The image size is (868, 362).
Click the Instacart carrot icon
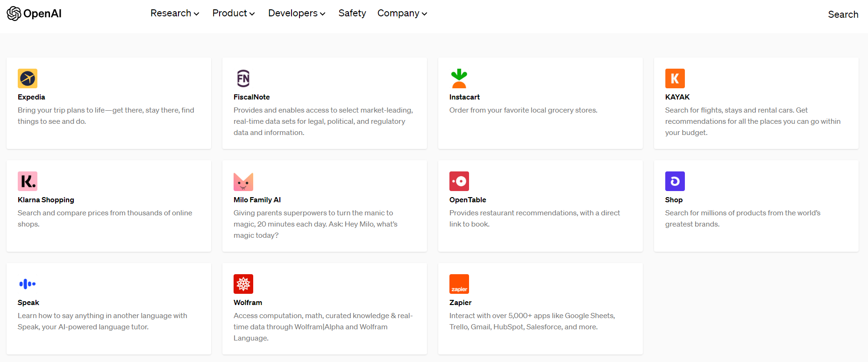click(x=459, y=78)
